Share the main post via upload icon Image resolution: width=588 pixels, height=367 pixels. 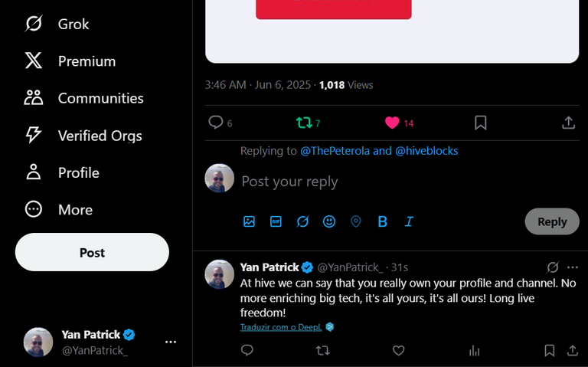click(x=569, y=123)
